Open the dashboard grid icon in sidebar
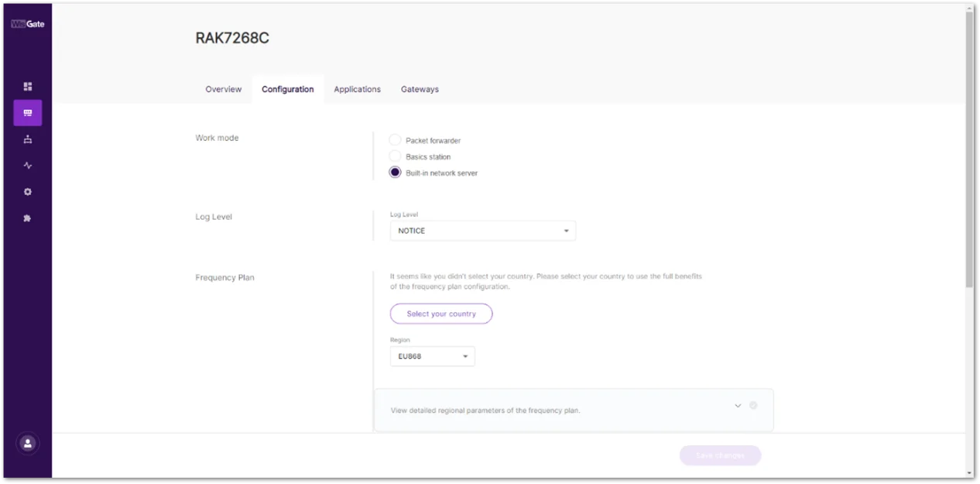The image size is (980, 484). [28, 87]
